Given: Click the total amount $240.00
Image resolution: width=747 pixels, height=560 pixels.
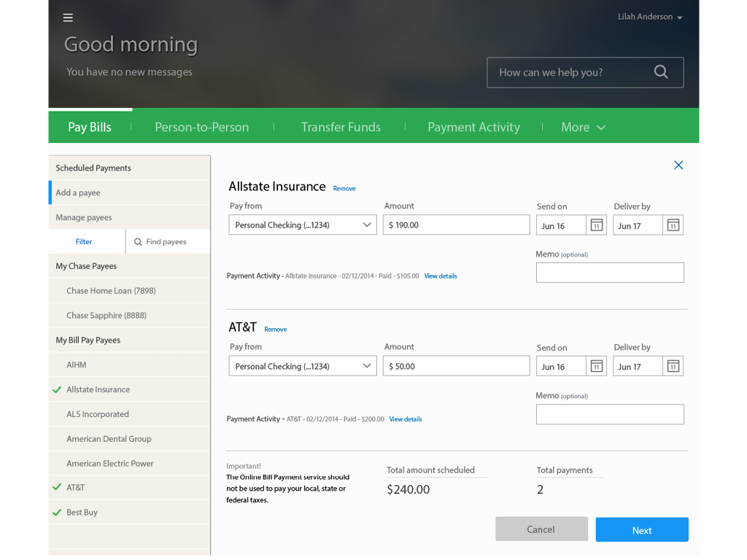Looking at the screenshot, I should point(409,489).
